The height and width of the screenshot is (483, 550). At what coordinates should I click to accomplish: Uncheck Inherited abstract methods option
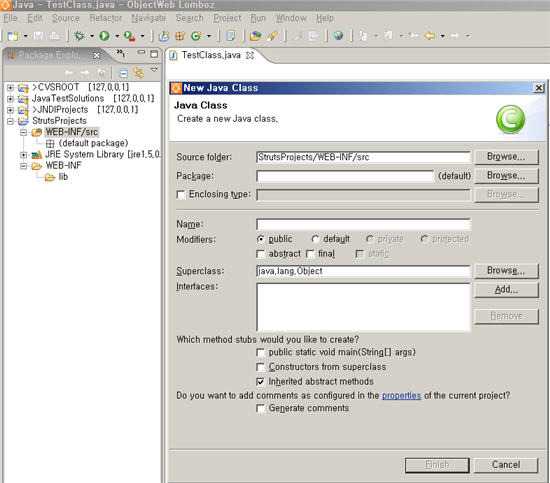[x=260, y=382]
